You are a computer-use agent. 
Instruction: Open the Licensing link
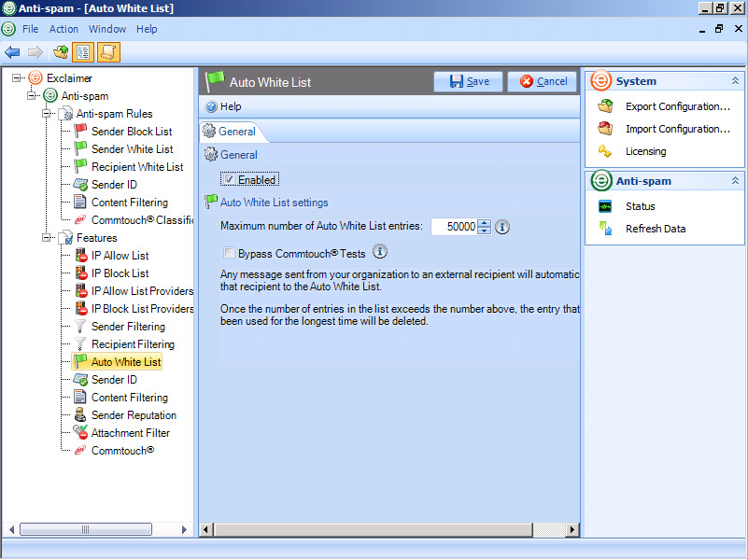click(646, 151)
